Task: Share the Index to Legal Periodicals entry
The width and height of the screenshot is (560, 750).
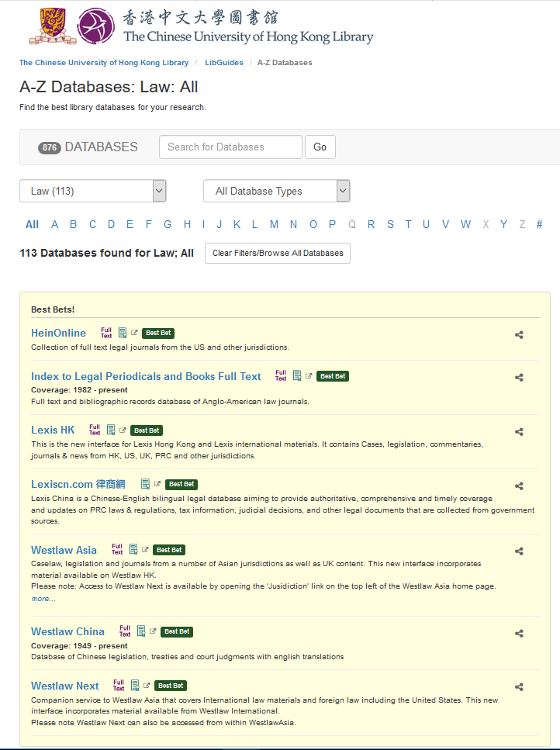Action: (519, 378)
